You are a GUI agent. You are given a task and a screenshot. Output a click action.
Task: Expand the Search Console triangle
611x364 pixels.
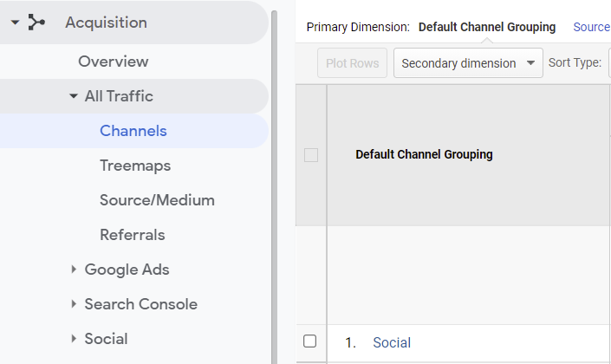(73, 304)
